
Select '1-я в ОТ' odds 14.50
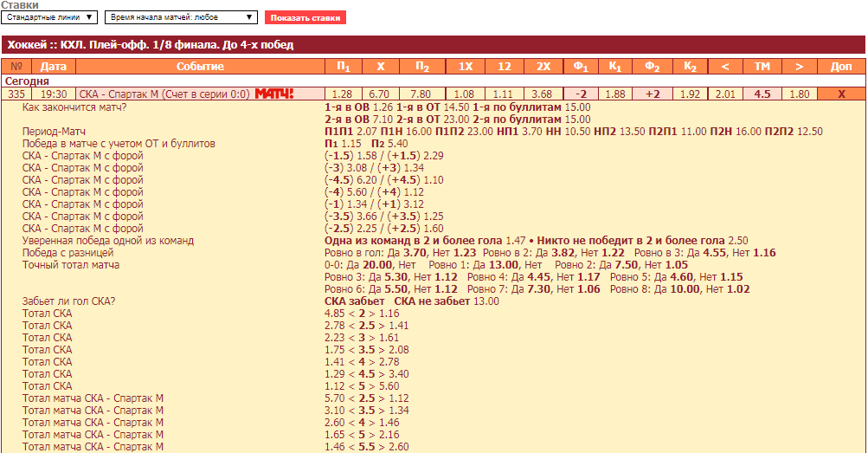456,107
